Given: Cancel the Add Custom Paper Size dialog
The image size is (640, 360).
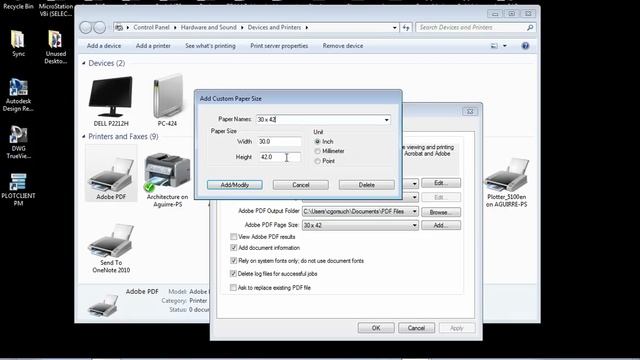Looking at the screenshot, I should click(x=300, y=185).
